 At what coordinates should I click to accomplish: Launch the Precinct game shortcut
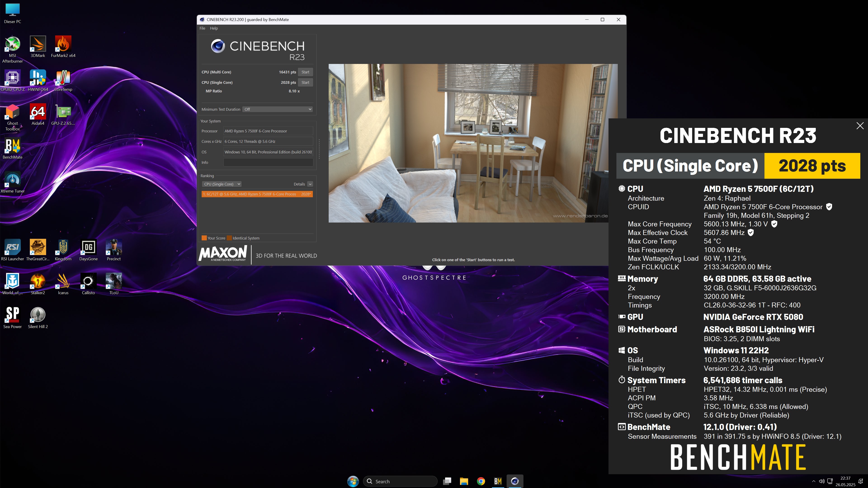click(x=113, y=250)
